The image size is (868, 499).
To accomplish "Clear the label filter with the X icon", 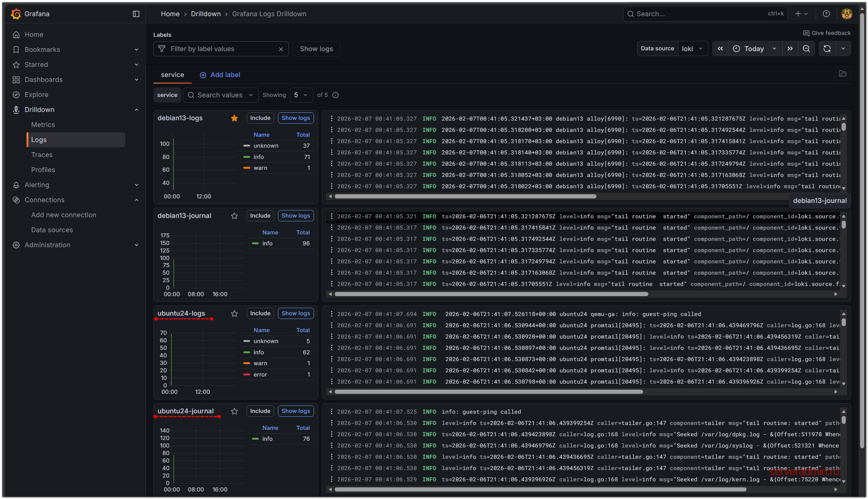I will tap(281, 49).
